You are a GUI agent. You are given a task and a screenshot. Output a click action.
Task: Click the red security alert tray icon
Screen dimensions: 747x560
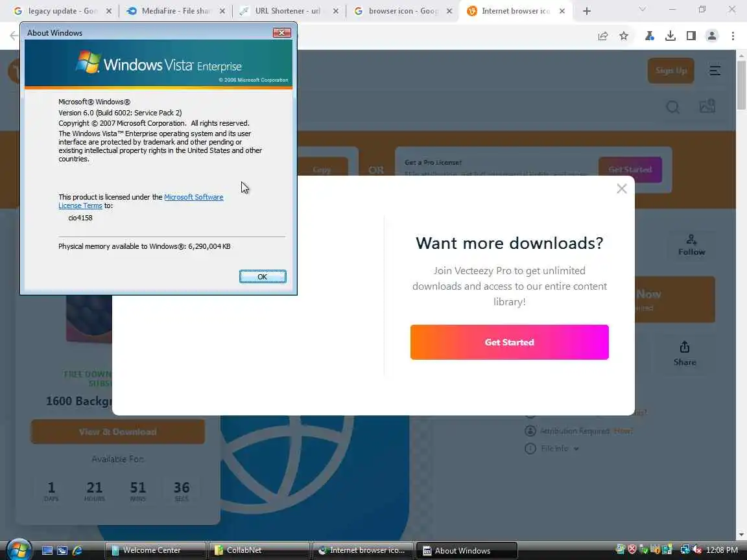point(632,550)
